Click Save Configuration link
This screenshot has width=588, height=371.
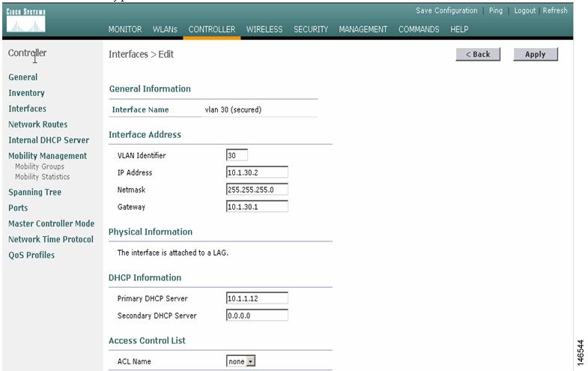pos(446,10)
